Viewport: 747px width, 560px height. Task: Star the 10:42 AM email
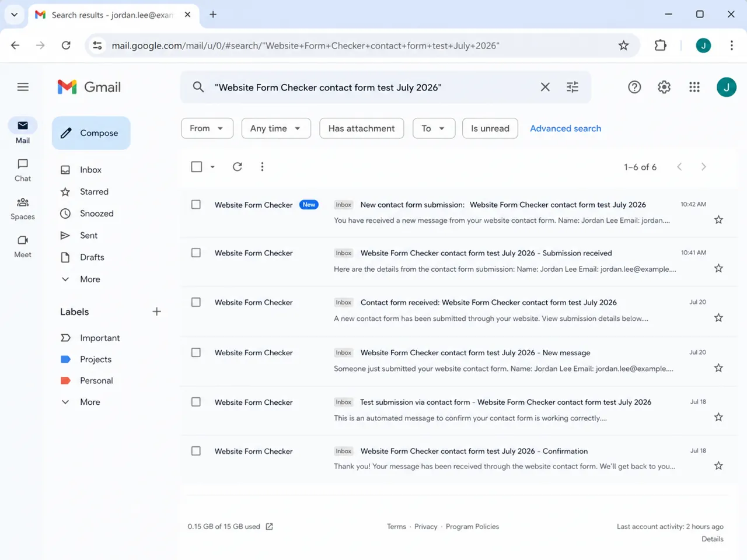[718, 220]
